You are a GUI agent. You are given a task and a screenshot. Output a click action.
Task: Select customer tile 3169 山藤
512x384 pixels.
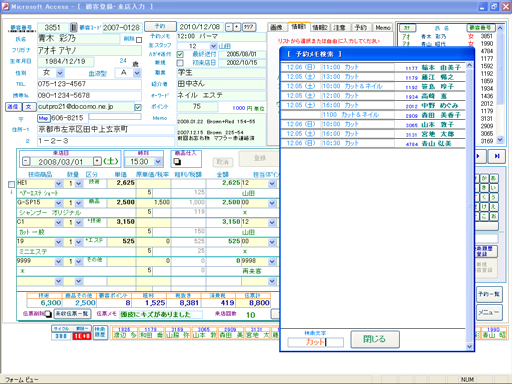177,333
